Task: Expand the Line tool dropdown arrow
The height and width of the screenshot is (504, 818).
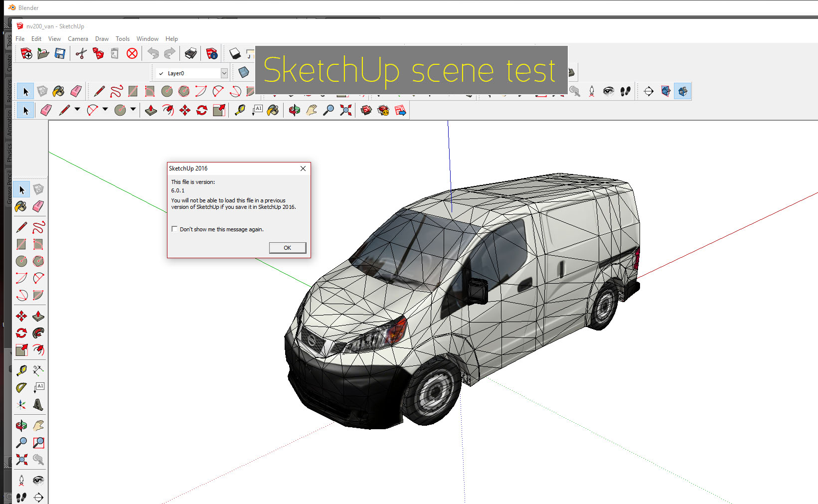Action: point(77,109)
